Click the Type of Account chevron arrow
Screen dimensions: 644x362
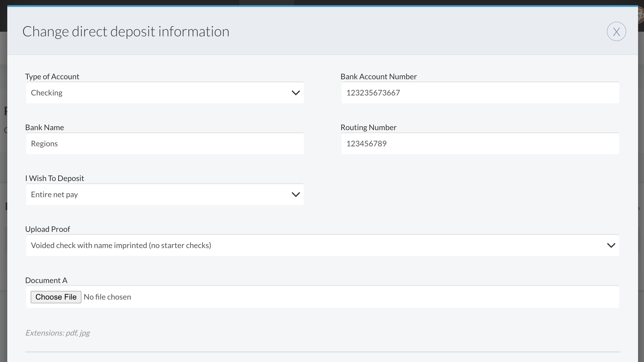coord(296,93)
